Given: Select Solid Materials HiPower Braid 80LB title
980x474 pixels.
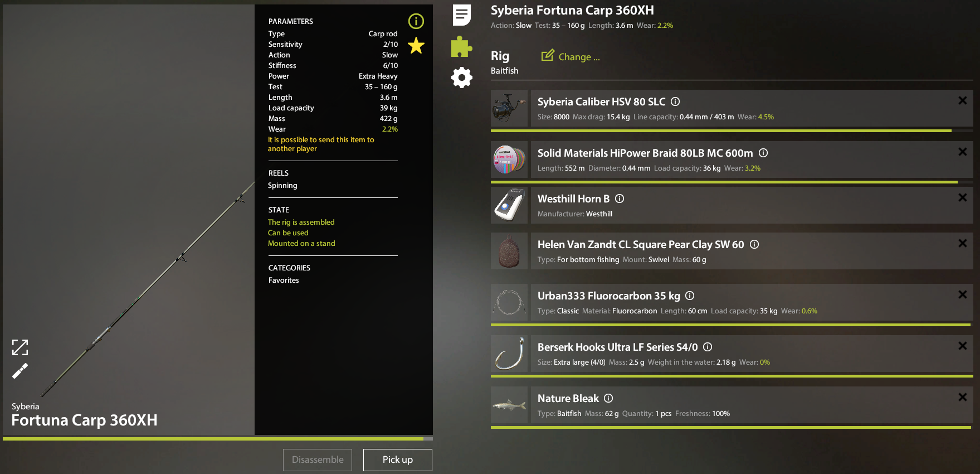Looking at the screenshot, I should click(645, 153).
